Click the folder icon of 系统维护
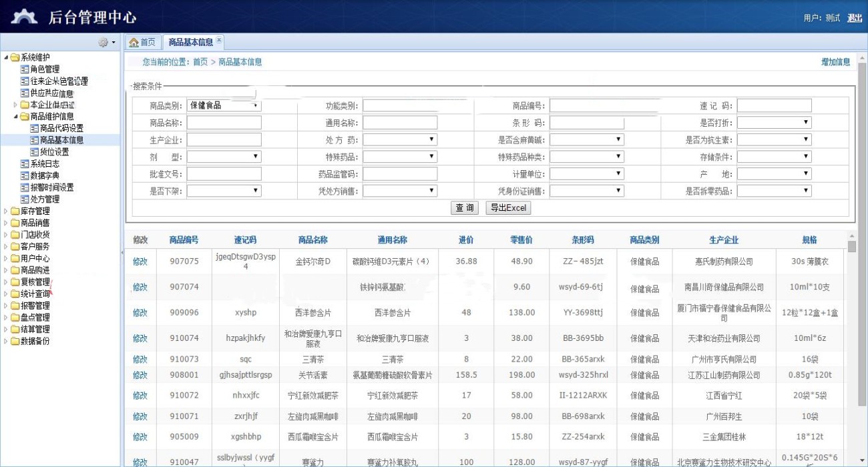 (x=15, y=57)
